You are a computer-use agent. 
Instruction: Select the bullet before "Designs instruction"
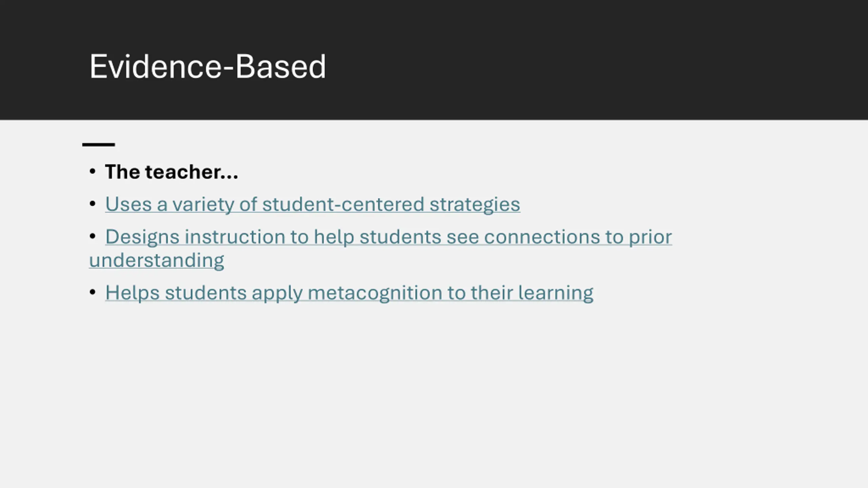(93, 236)
